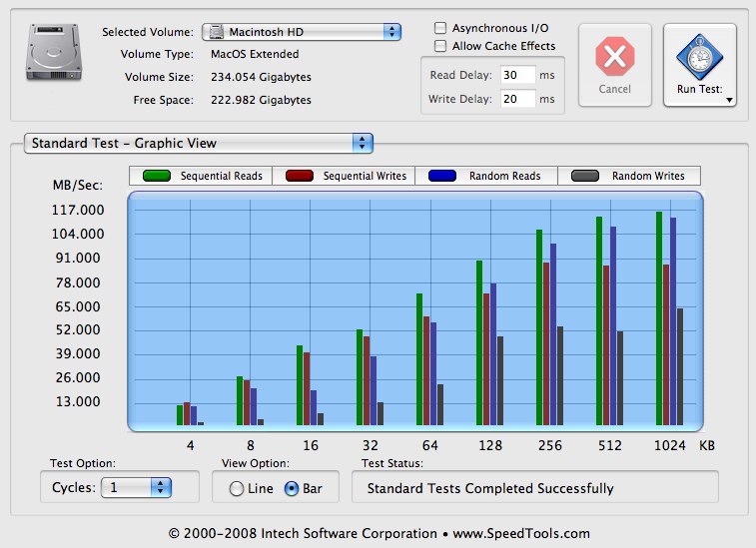The height and width of the screenshot is (548, 756).
Task: Click the 13.000 axis label
Action: [78, 402]
